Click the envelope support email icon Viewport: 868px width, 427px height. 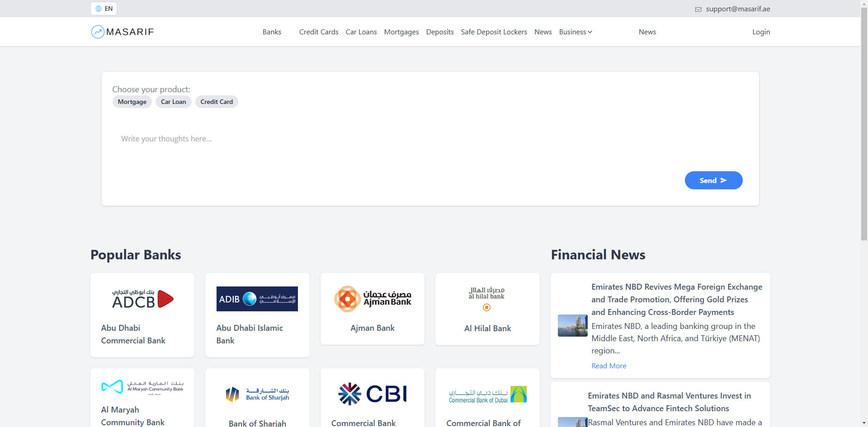698,9
